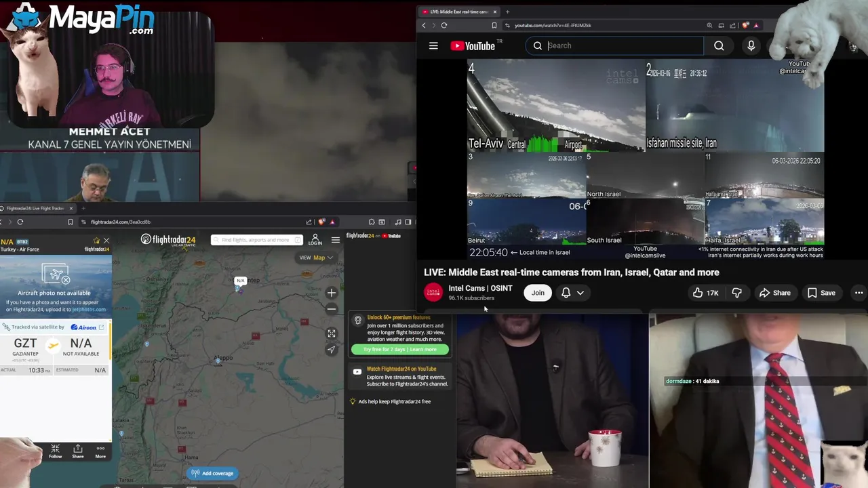Open Unlock 60+ premium features heading
Image resolution: width=868 pixels, height=488 pixels.
pyautogui.click(x=399, y=317)
